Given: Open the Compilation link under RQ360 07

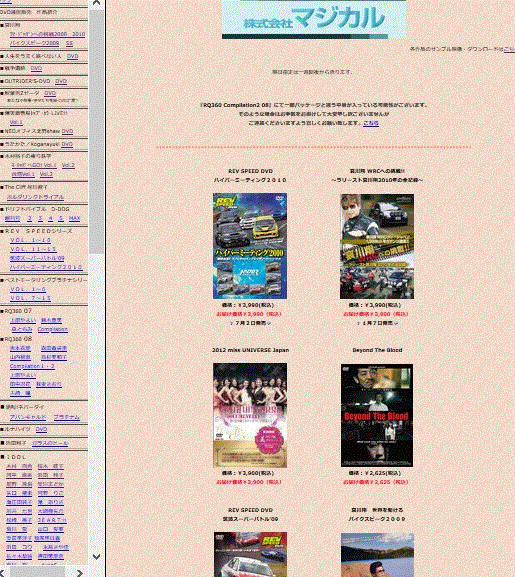Looking at the screenshot, I should [53, 329].
